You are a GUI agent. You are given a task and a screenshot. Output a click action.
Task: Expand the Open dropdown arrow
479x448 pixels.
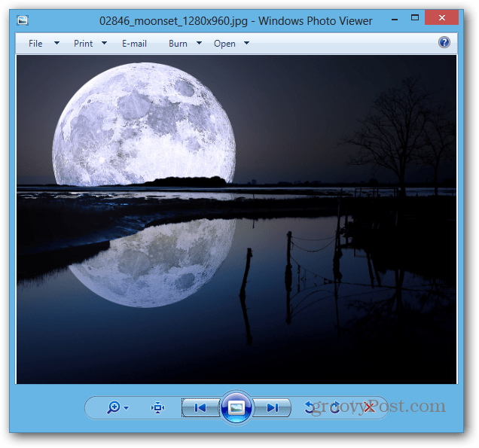(x=246, y=43)
